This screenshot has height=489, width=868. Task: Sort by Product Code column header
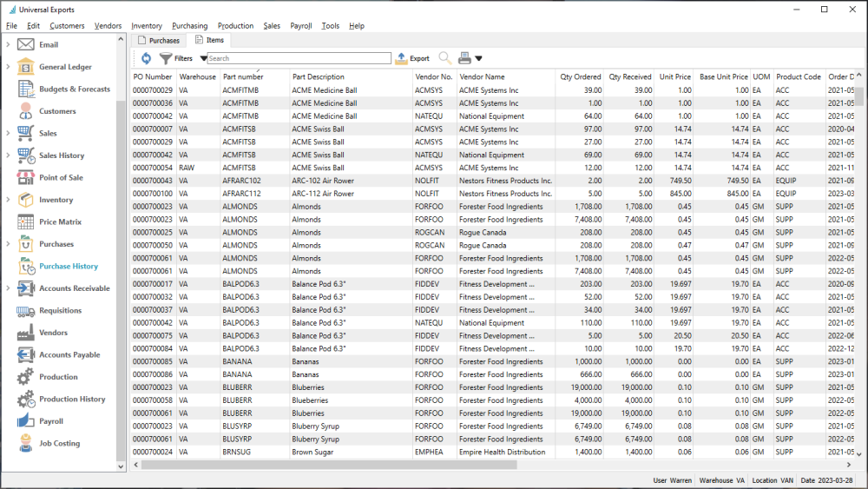pyautogui.click(x=799, y=76)
